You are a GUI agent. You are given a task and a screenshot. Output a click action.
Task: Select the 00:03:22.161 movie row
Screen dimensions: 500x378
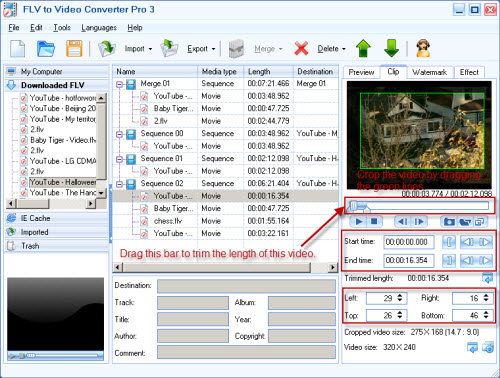point(225,234)
